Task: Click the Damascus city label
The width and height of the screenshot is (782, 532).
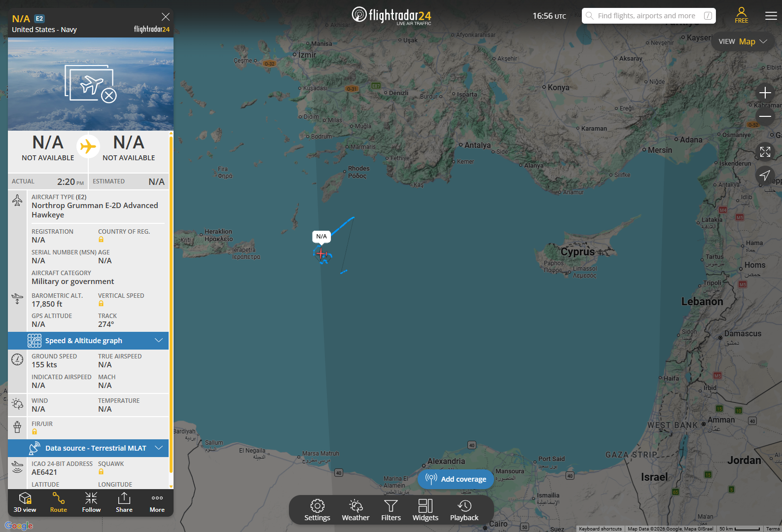Action: coord(743,334)
